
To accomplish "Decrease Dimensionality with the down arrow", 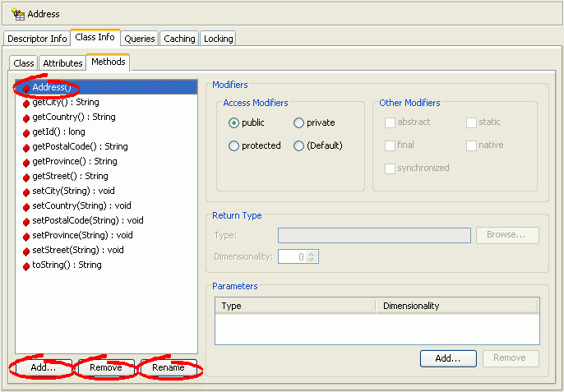I will (x=312, y=260).
